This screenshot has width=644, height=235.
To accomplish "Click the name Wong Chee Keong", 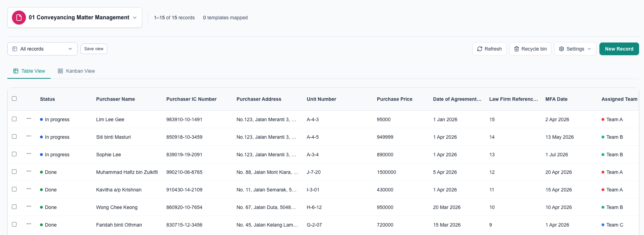I will (117, 207).
